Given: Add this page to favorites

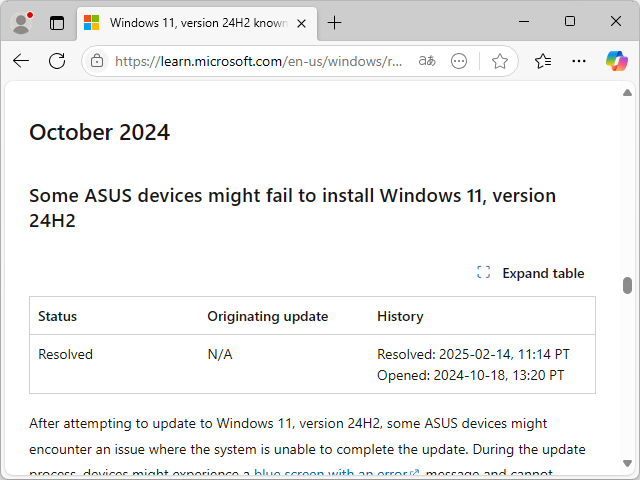Looking at the screenshot, I should (500, 61).
